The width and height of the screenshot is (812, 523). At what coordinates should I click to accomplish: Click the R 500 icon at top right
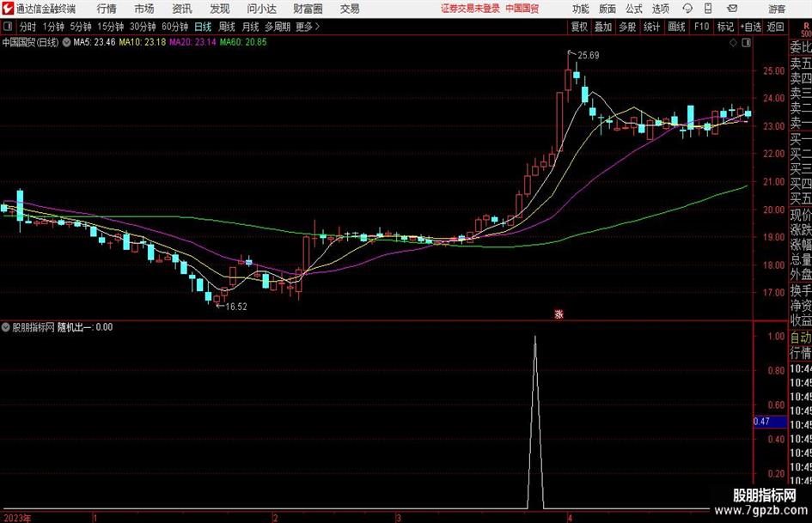pos(806,30)
